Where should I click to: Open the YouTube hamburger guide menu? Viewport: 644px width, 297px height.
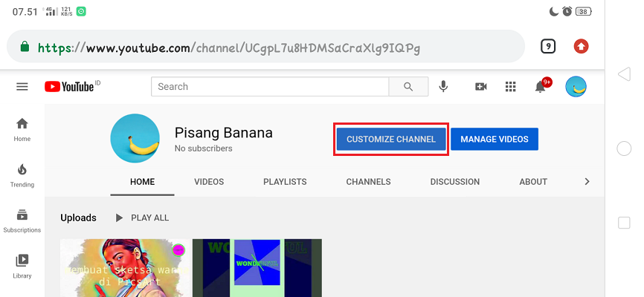tap(22, 87)
